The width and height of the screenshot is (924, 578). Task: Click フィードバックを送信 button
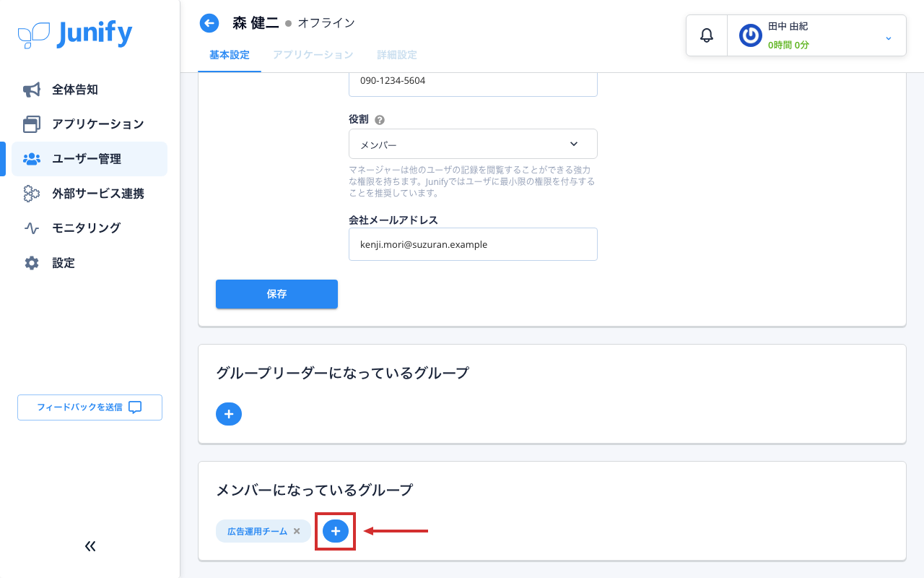click(90, 407)
